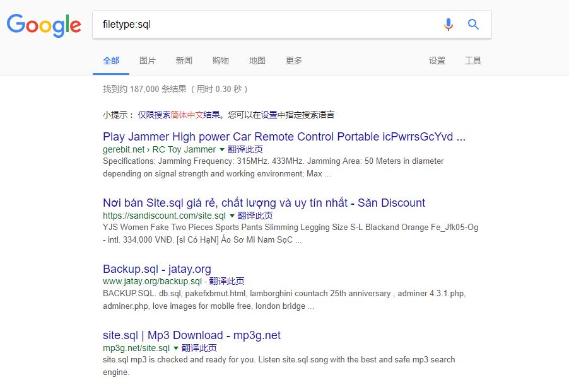Open the 设置 link in the tip line

coord(269,115)
